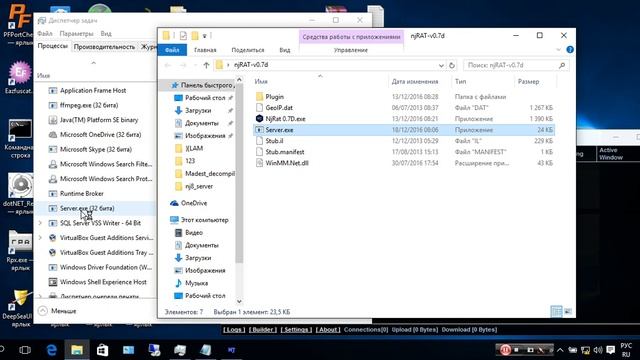Screen dimensions: 640x360
Task: Click the Explorer Forward arrow
Action: point(183,65)
